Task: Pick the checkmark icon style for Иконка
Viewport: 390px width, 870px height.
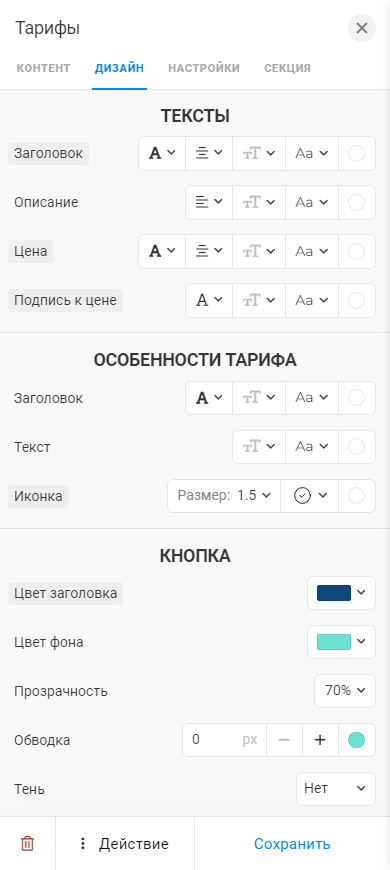Action: coord(310,495)
